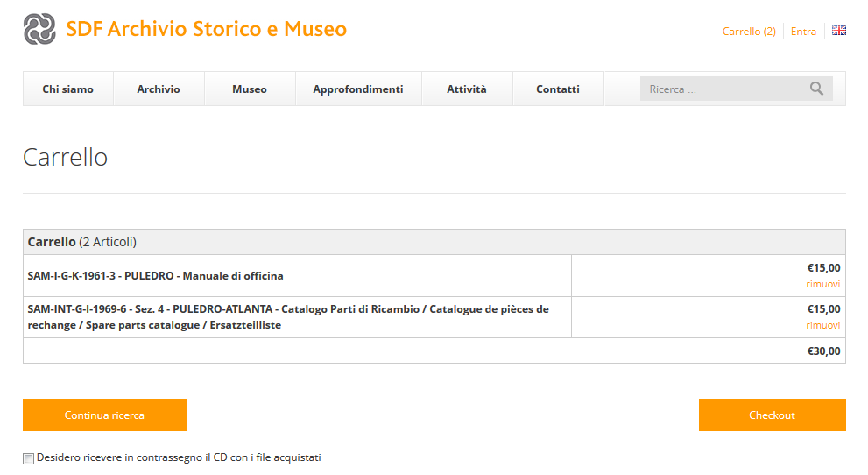868x475 pixels.
Task: Click the Entra login link
Action: pyautogui.click(x=803, y=32)
